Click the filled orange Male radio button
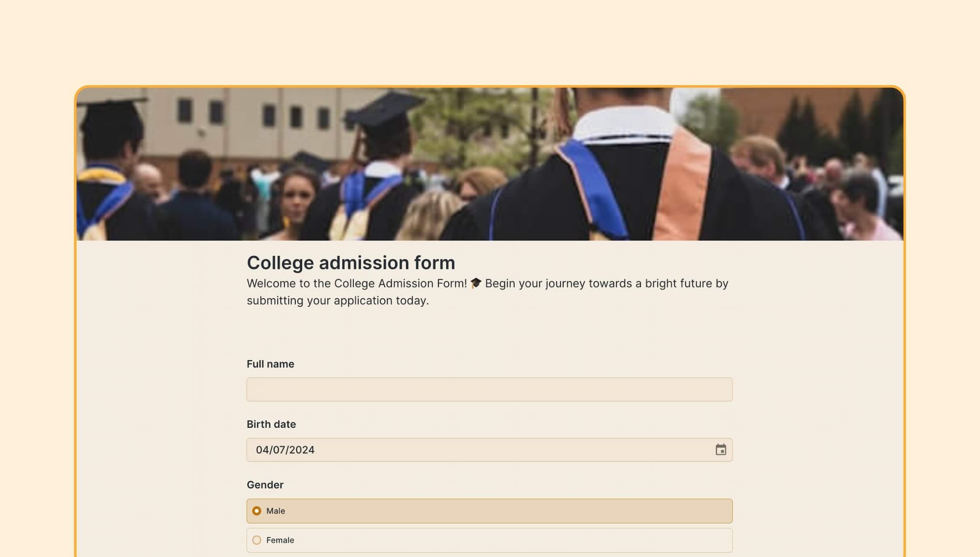The width and height of the screenshot is (980, 557). coord(256,511)
